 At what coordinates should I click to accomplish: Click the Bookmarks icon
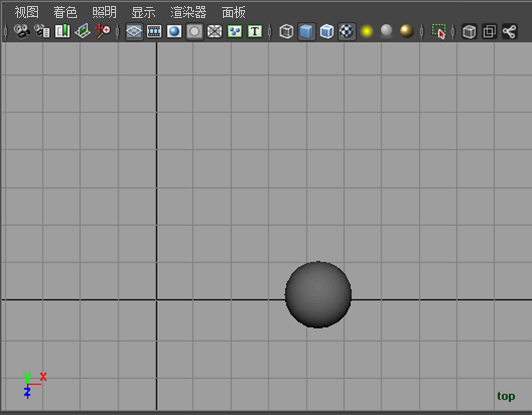[62, 31]
